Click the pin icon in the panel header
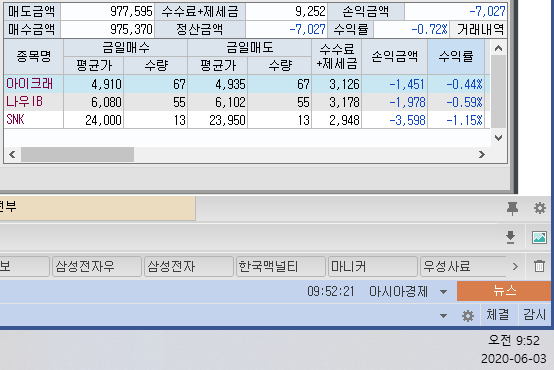554x370 pixels. (512, 209)
